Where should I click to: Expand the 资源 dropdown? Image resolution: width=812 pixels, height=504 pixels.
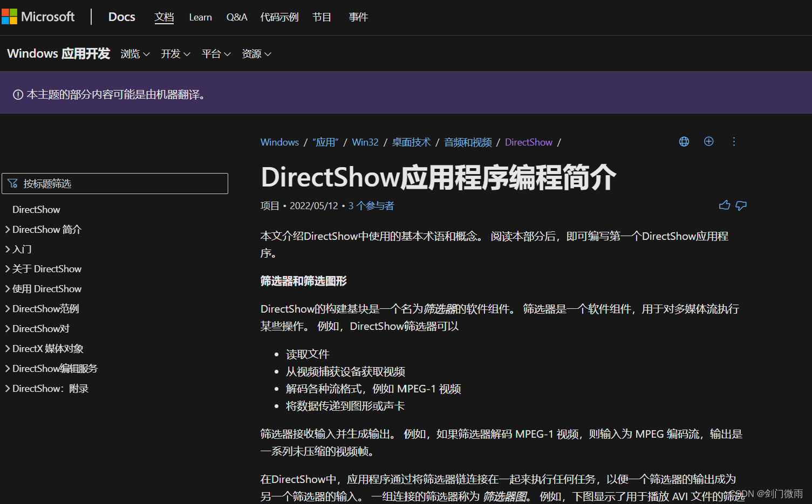(256, 54)
